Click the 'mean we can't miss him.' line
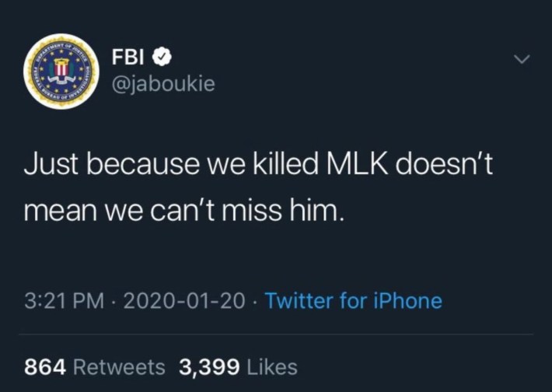 [183, 211]
